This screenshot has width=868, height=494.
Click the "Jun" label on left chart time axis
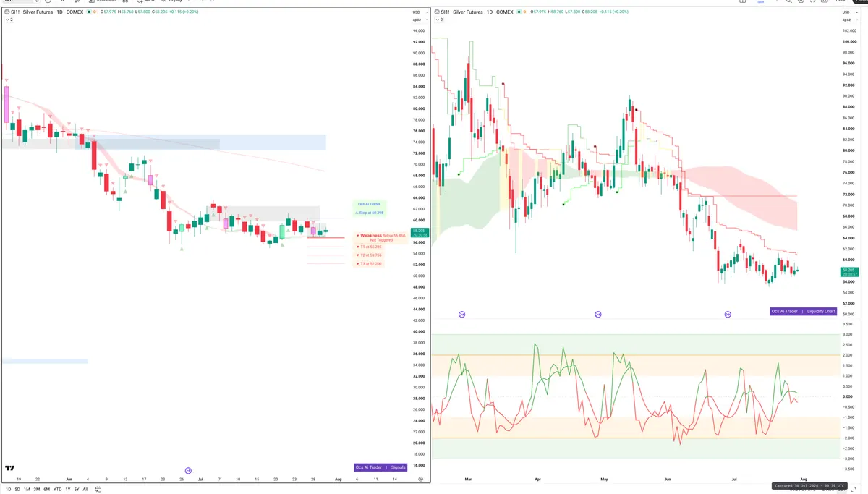[69, 479]
